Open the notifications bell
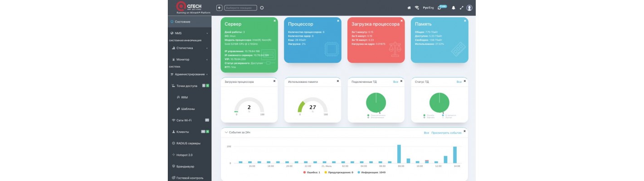This screenshot has height=181, width=644. coord(453,8)
